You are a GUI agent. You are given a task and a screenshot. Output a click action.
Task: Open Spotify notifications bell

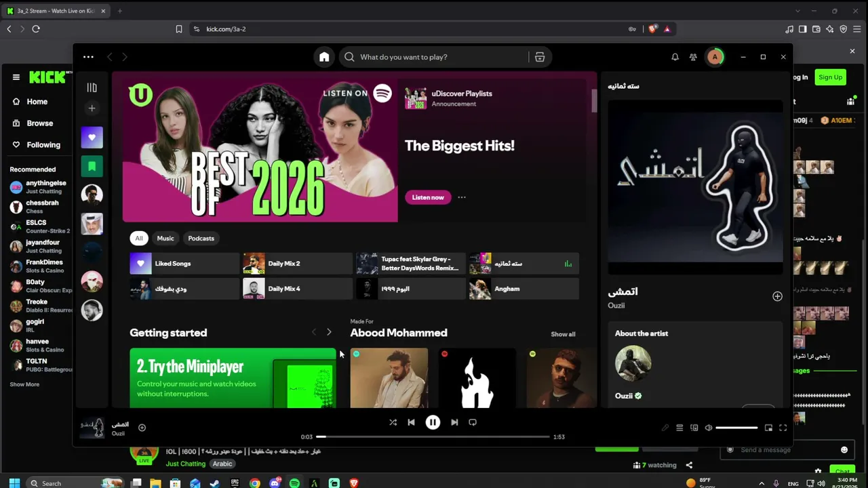[675, 57]
